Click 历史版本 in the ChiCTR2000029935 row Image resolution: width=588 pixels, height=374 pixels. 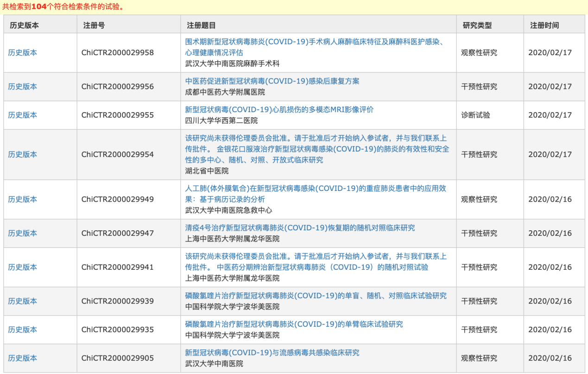(x=23, y=330)
